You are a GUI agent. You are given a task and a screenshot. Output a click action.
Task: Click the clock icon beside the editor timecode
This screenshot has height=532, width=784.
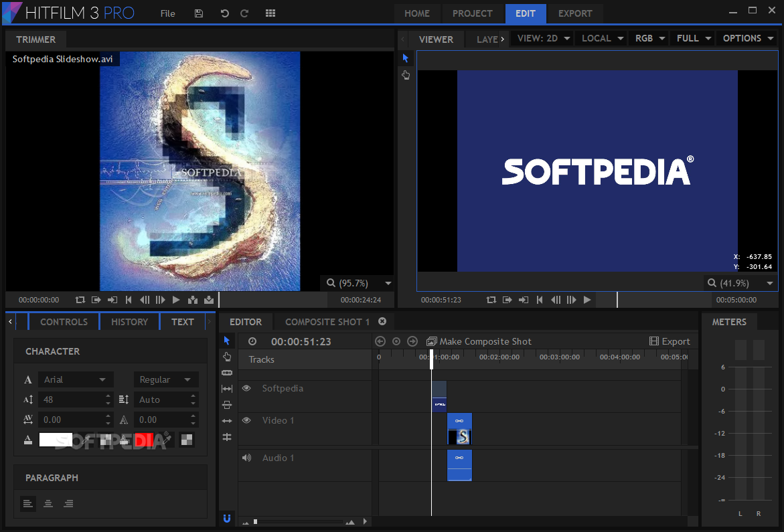pyautogui.click(x=252, y=341)
